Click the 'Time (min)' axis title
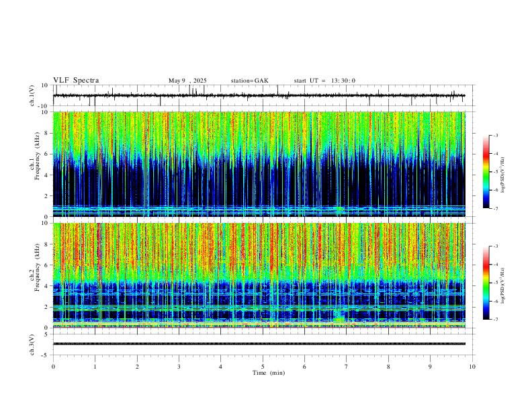Screen dimensions: 532x411 [x=269, y=373]
